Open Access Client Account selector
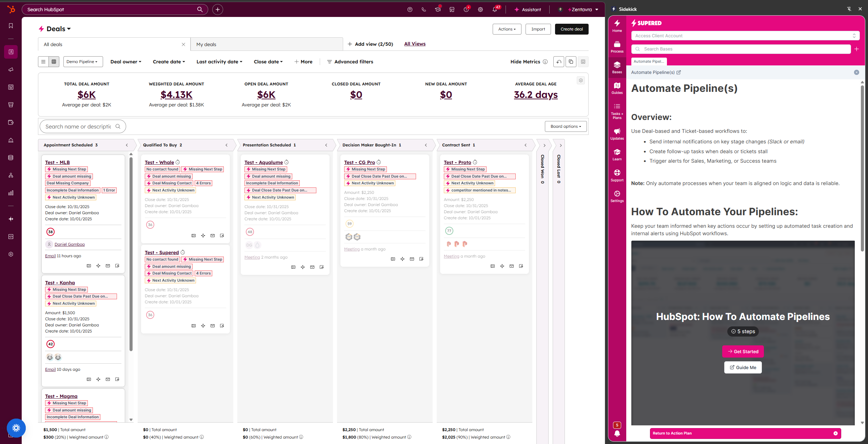Viewport: 868px width, 444px height. 745,36
